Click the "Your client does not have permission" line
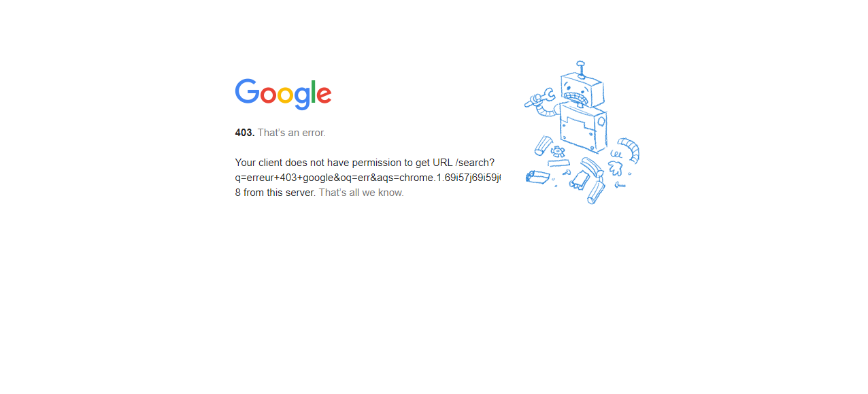Image resolution: width=868 pixels, height=394 pixels. pos(365,163)
